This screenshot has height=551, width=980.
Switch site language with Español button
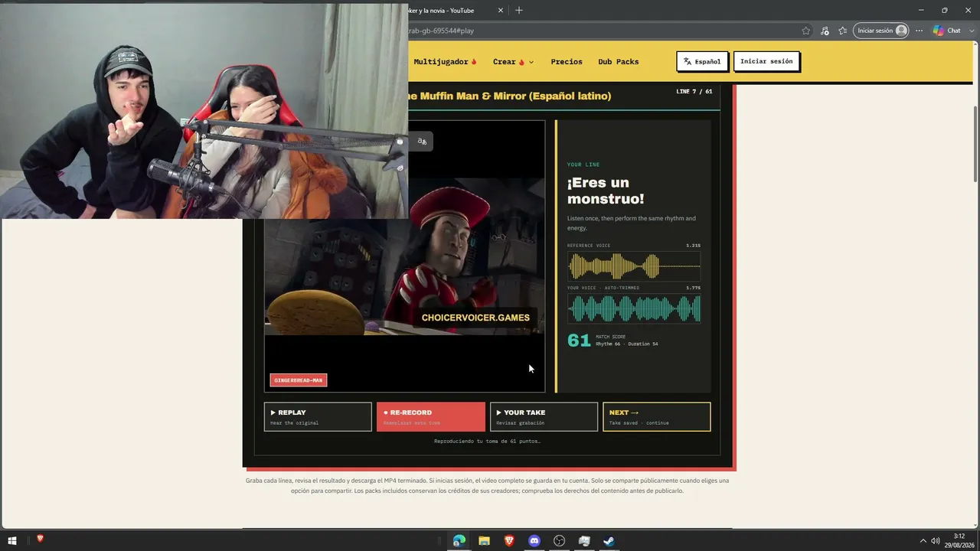pyautogui.click(x=703, y=61)
